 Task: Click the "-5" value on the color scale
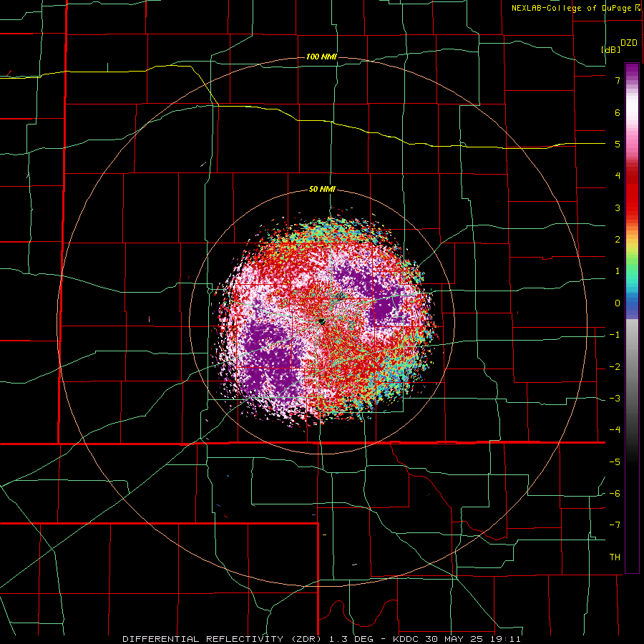(615, 462)
